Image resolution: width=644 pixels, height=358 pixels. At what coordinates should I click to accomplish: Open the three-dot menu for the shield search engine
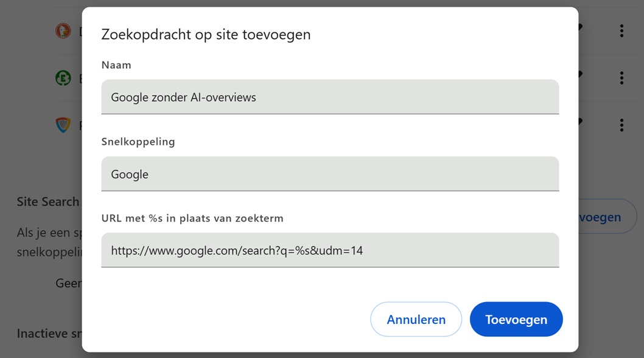click(x=621, y=125)
